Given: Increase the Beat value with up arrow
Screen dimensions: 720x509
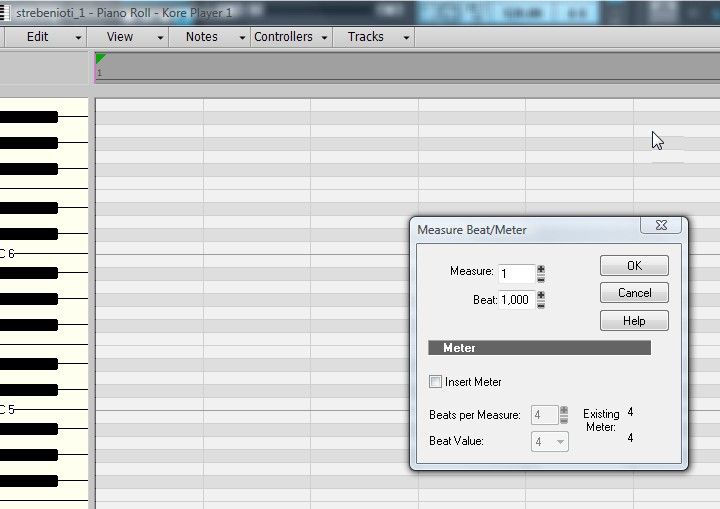Looking at the screenshot, I should tap(541, 295).
